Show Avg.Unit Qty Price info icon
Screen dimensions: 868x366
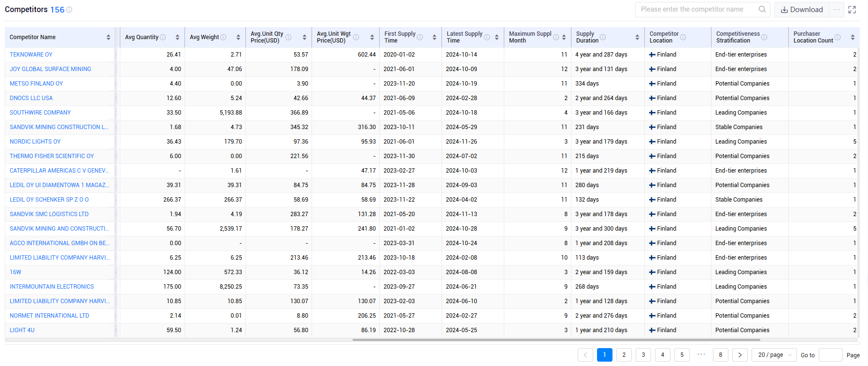[288, 37]
